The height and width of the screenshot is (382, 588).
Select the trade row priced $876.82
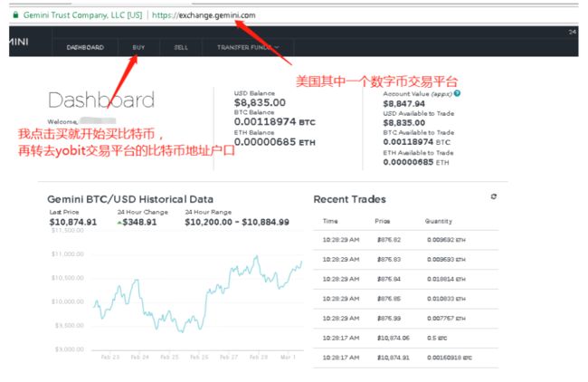point(406,240)
